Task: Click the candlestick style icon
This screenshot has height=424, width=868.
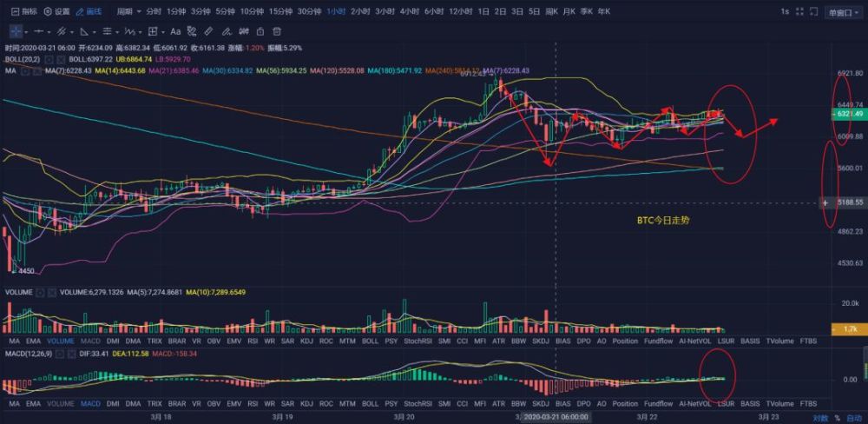Action: 244,31
